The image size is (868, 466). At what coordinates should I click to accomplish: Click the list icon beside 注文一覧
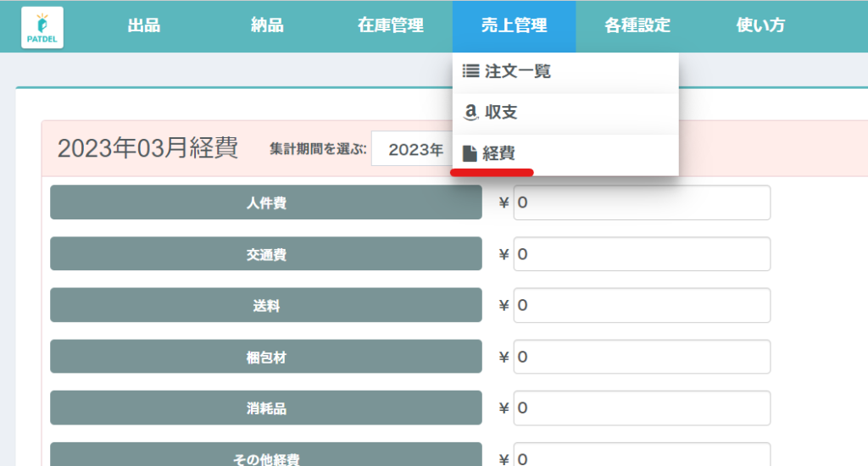470,72
